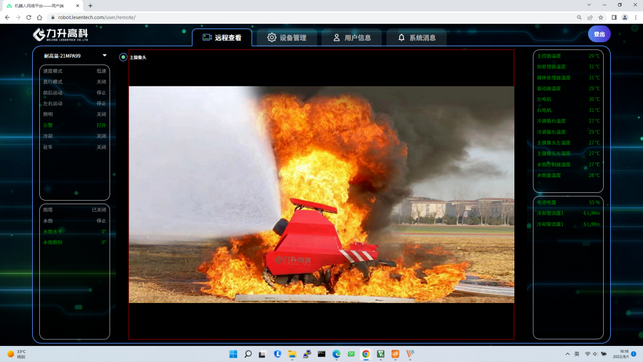The image size is (643, 362).
Task: Click the robot fire video feed
Action: [x=321, y=194]
